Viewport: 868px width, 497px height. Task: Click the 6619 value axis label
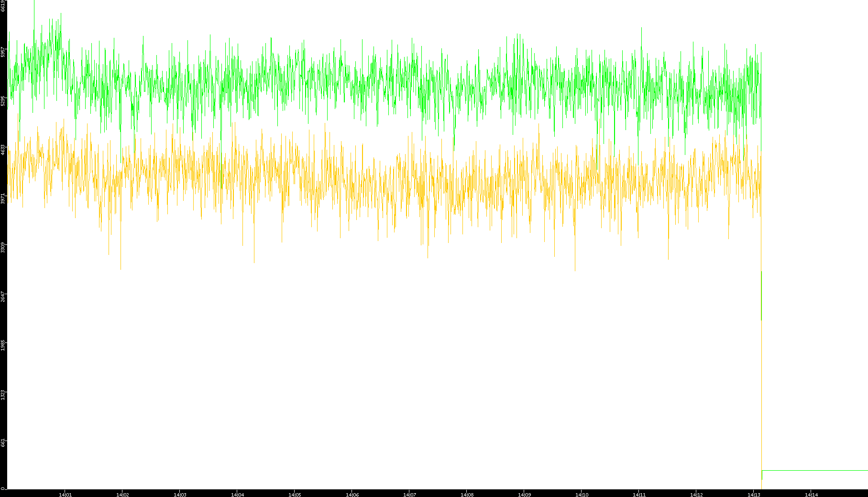click(x=3, y=6)
